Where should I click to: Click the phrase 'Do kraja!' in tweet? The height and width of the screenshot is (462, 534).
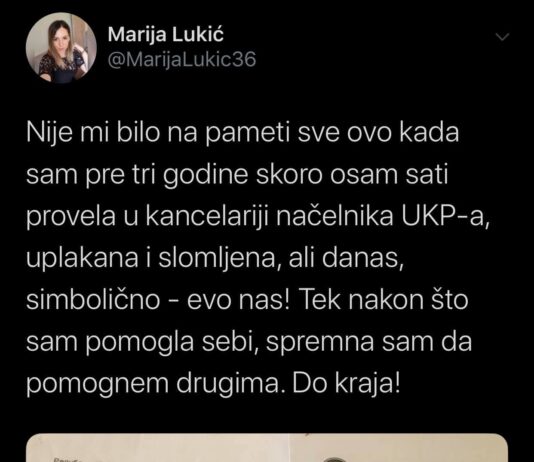(346, 384)
